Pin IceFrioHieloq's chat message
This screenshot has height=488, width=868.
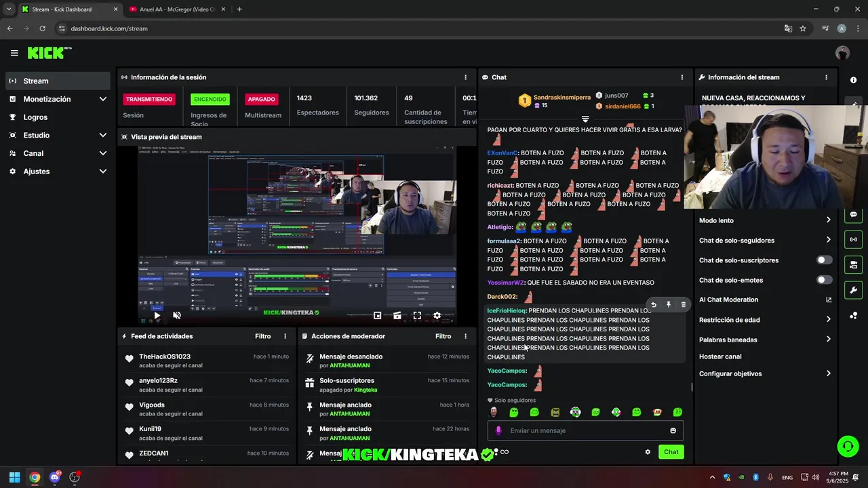tap(669, 305)
